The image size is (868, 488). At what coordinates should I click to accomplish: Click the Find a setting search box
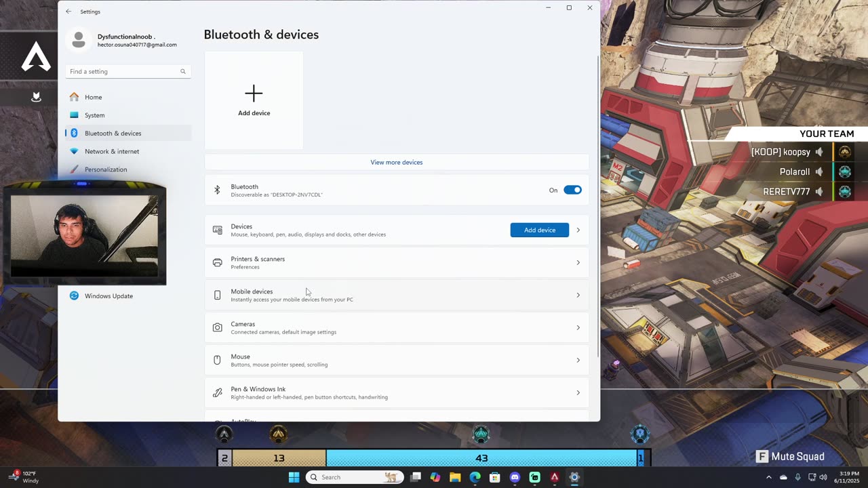tap(128, 71)
